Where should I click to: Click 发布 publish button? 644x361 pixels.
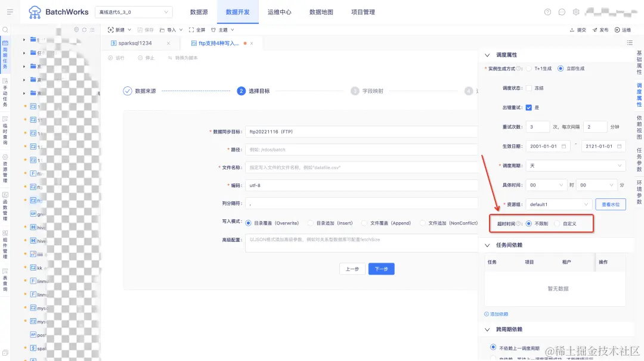click(x=600, y=30)
